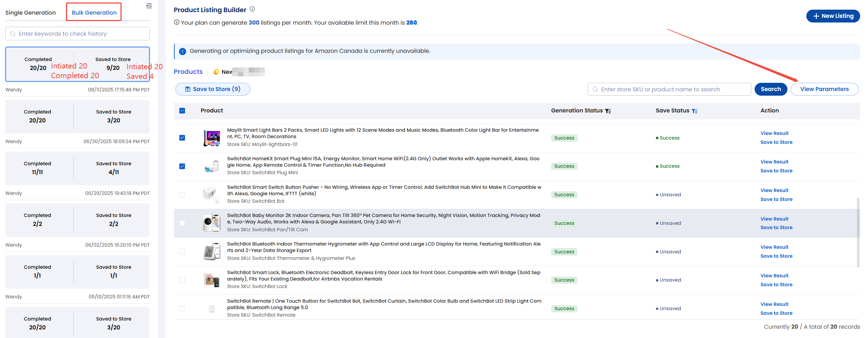View Result for SwitchBot Lock

pyautogui.click(x=774, y=276)
